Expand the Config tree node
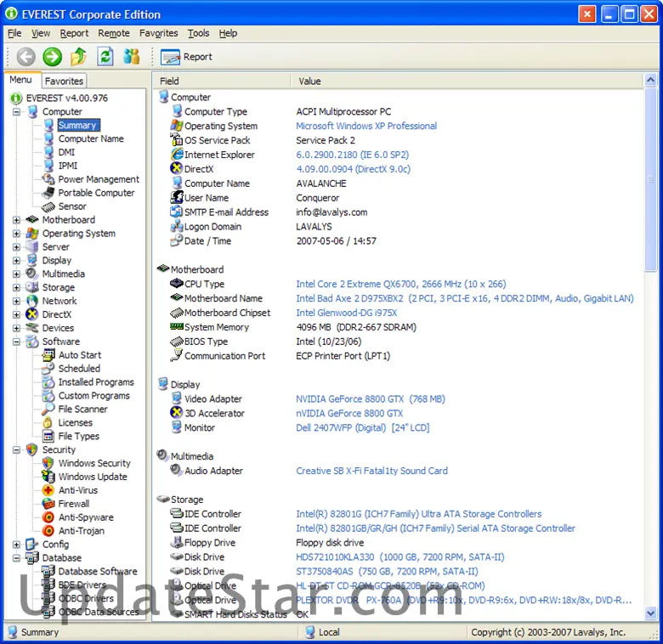 coord(16,545)
